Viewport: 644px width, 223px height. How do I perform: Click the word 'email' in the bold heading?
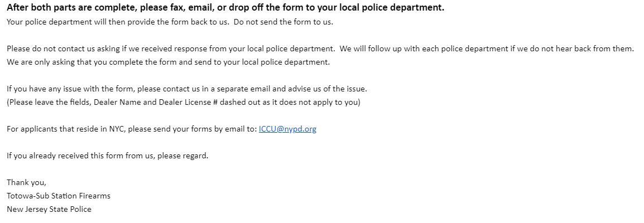200,8
